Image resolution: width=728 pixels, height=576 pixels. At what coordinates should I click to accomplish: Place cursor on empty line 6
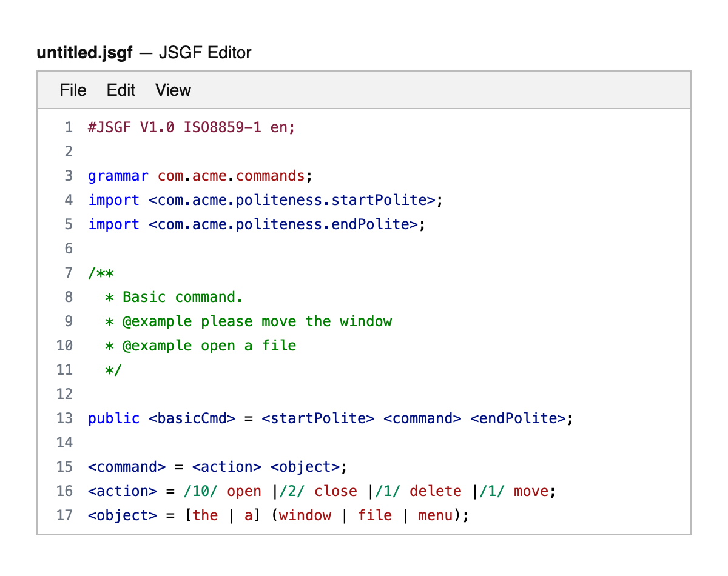(243, 249)
